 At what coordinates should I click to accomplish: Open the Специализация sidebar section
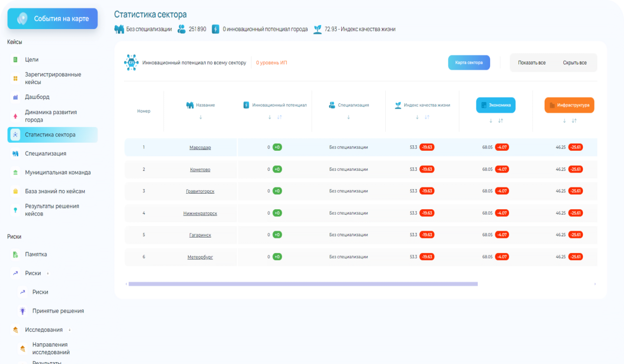(x=45, y=154)
